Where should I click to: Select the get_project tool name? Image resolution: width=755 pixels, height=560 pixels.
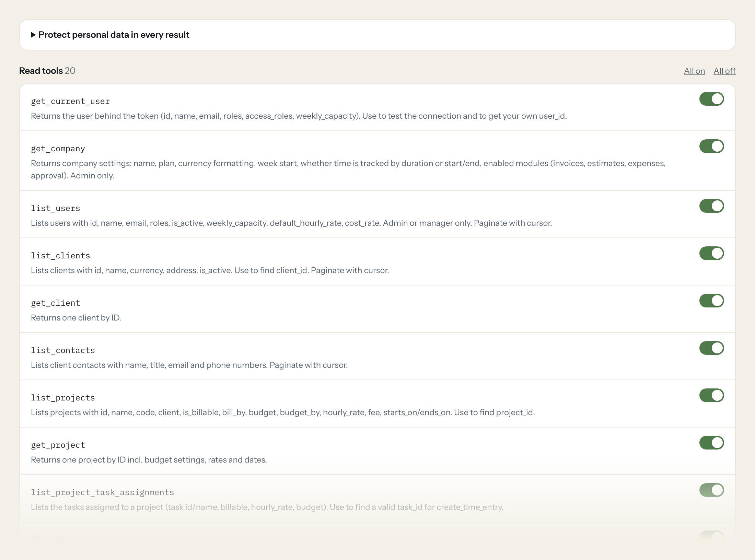[x=58, y=445]
